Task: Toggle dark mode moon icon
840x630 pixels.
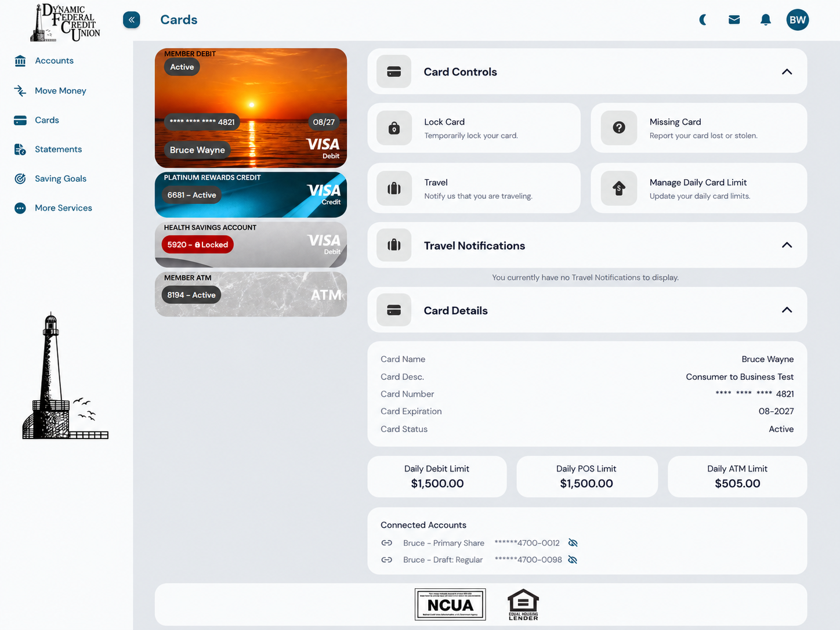Action: pyautogui.click(x=703, y=20)
